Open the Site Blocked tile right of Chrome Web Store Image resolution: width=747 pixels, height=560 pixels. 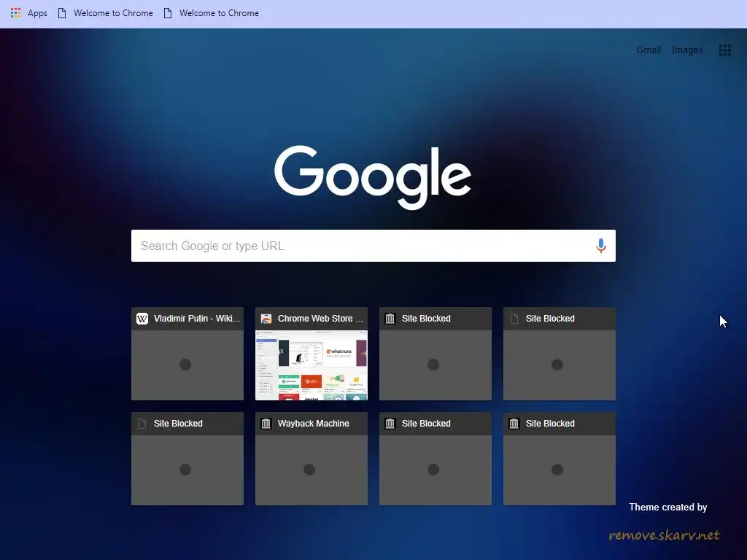tap(436, 354)
